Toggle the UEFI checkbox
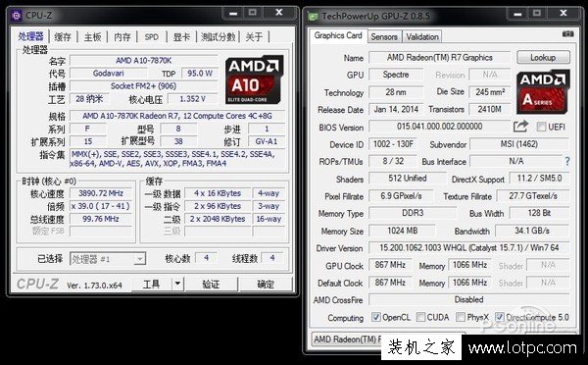The image size is (588, 365). pyautogui.click(x=541, y=127)
